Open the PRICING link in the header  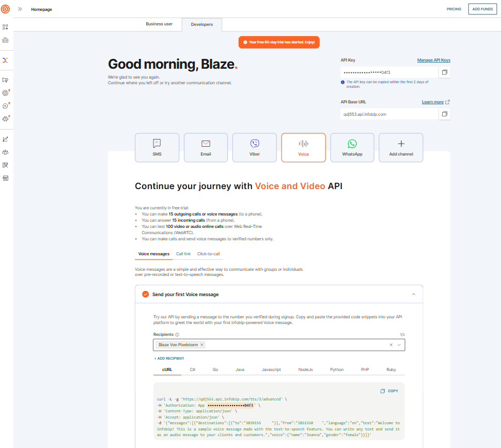coord(453,9)
